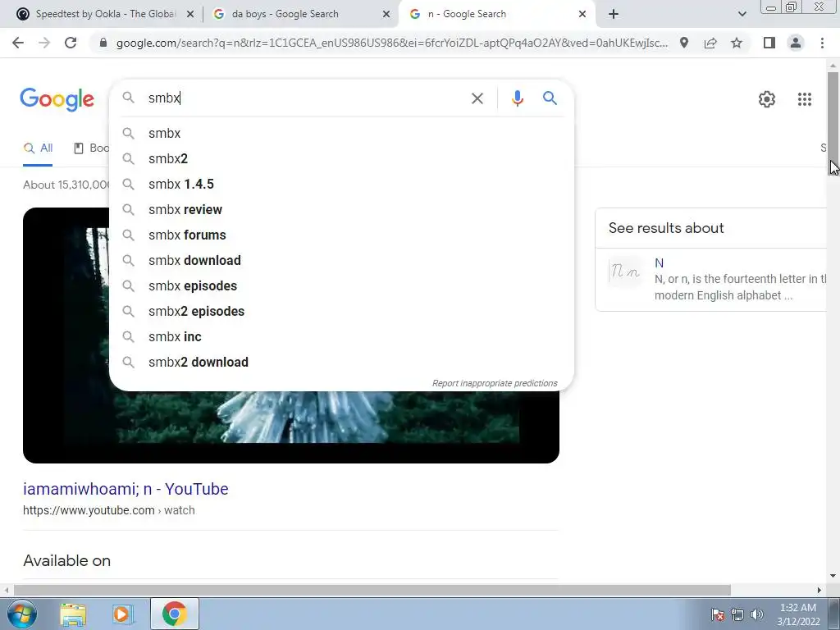Choose the 'smbx episodes' suggestion
Image resolution: width=840 pixels, height=630 pixels.
tap(342, 286)
